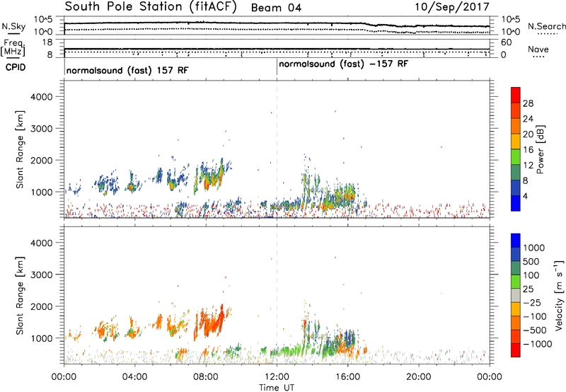The image size is (566, 392).
Task: Click the gray near-zero velocity swatch
Action: coord(516,296)
